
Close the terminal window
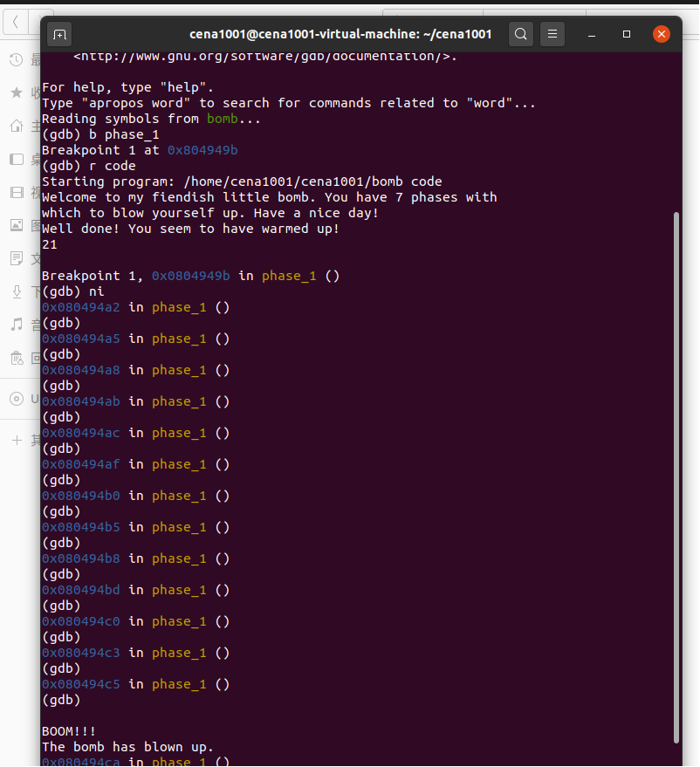(x=662, y=34)
